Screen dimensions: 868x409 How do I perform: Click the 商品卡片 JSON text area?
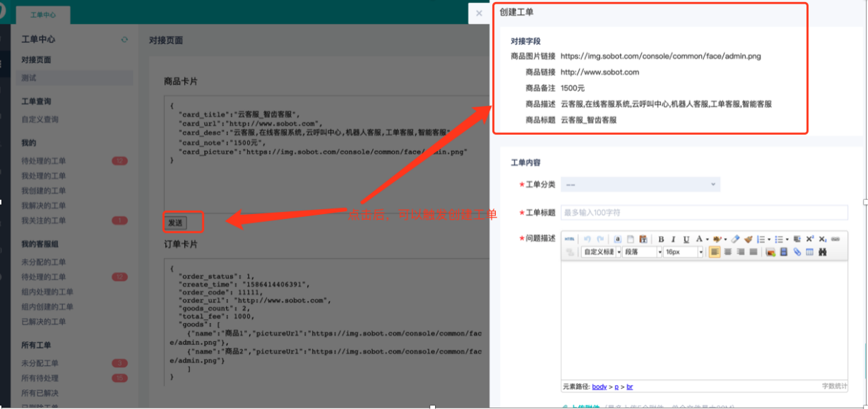pos(326,153)
